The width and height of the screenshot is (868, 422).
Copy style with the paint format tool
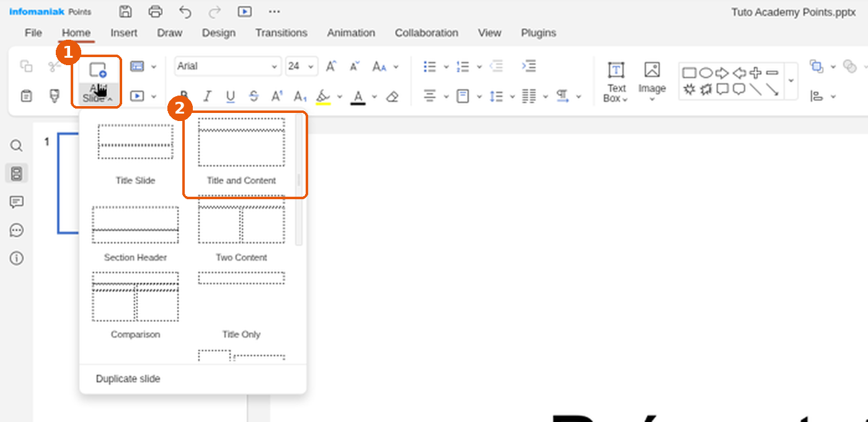tap(55, 96)
